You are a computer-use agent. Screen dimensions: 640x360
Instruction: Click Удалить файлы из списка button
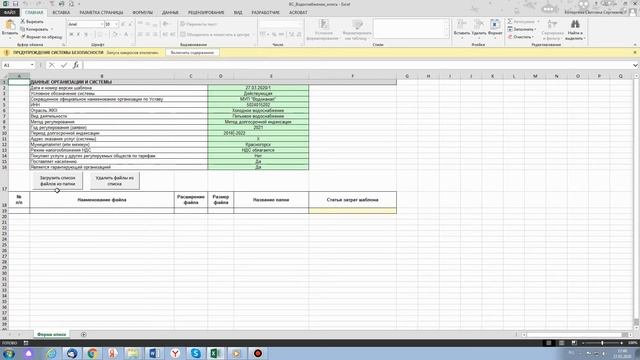coord(115,181)
